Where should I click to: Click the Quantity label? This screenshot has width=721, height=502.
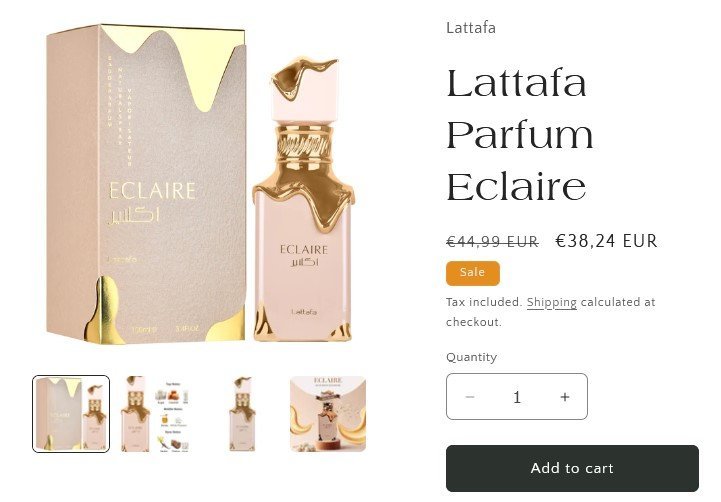click(471, 357)
